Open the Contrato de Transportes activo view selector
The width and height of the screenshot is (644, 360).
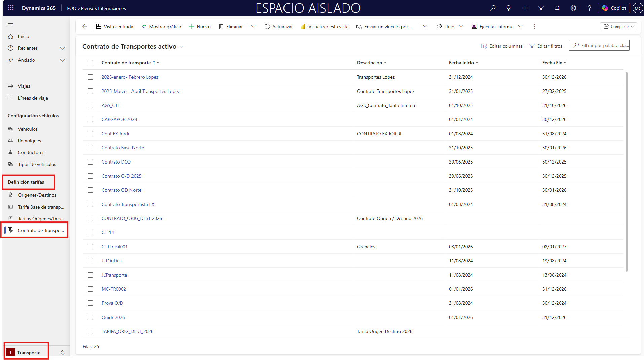pyautogui.click(x=181, y=47)
